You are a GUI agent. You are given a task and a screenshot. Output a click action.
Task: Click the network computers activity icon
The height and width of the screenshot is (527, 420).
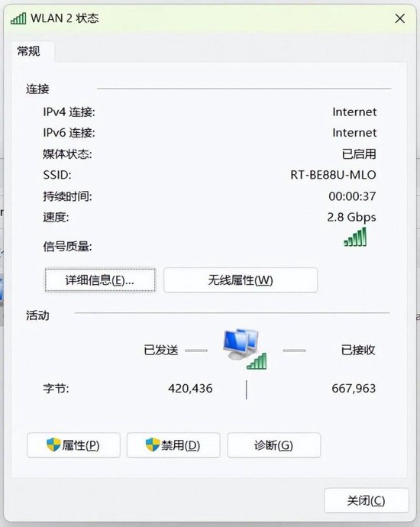[x=241, y=344]
